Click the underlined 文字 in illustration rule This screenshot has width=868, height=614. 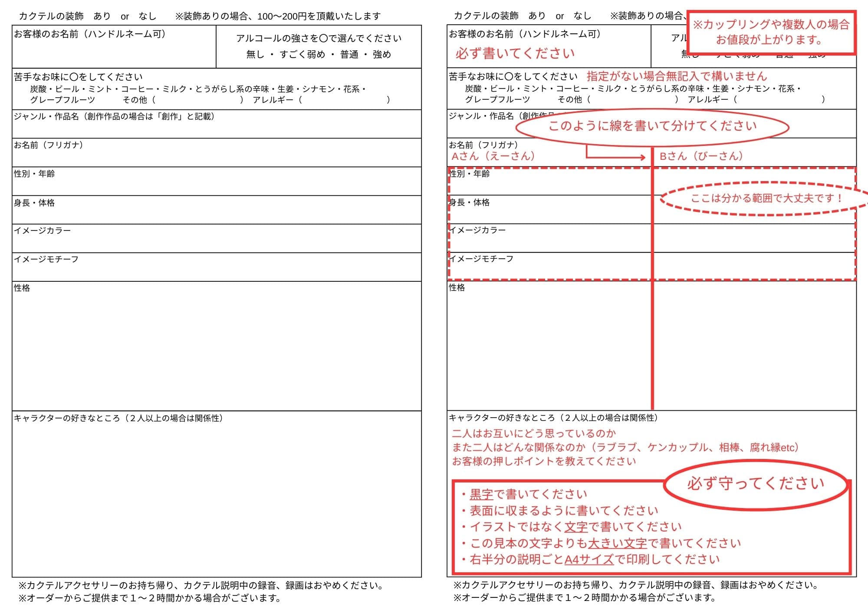pos(576,527)
